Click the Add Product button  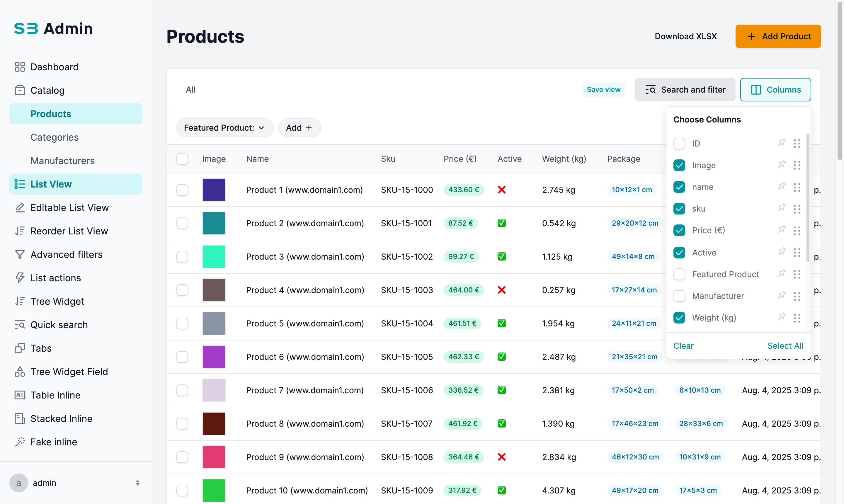click(x=778, y=36)
